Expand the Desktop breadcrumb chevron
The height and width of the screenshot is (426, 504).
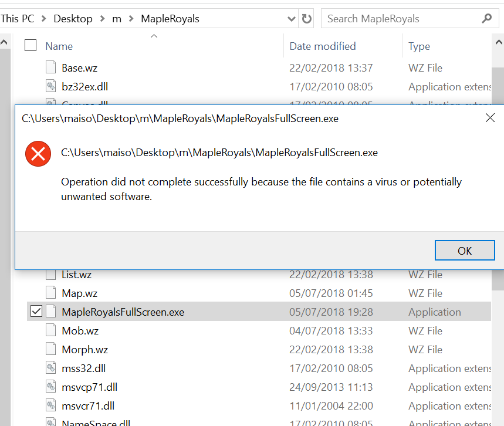pyautogui.click(x=103, y=19)
